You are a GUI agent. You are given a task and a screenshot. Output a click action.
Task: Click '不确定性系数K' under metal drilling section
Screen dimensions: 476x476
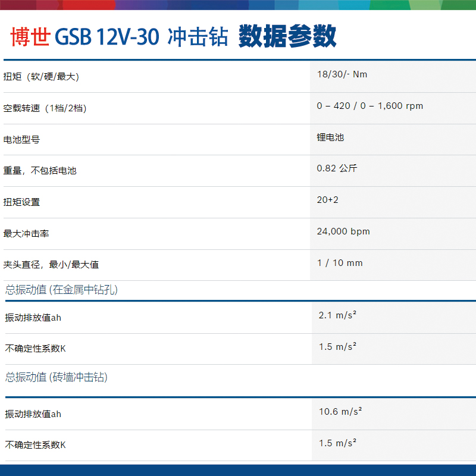tap(36, 349)
